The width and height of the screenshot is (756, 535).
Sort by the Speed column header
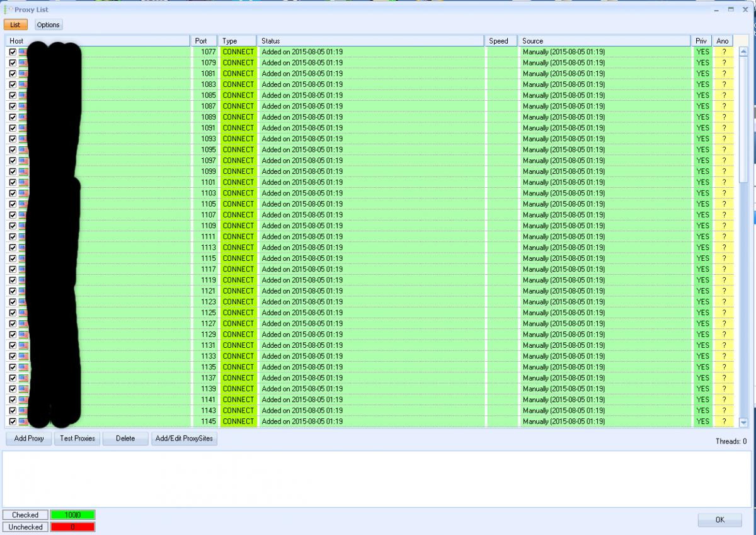coord(501,41)
